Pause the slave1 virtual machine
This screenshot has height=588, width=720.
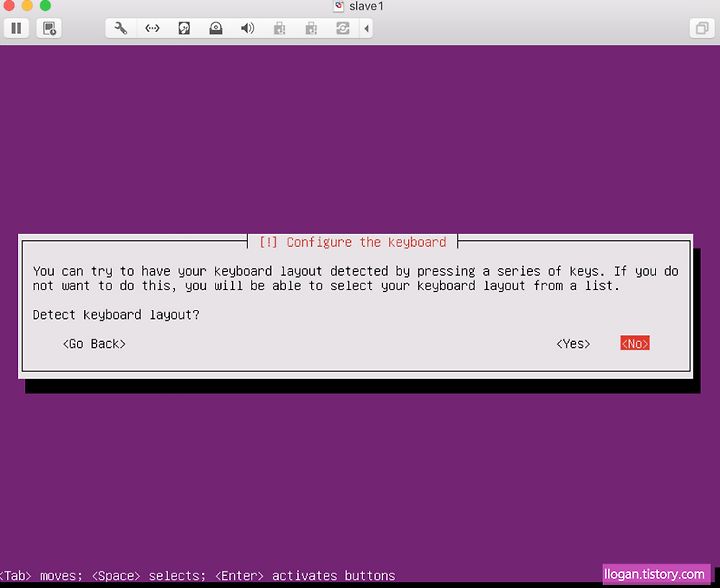(x=17, y=28)
